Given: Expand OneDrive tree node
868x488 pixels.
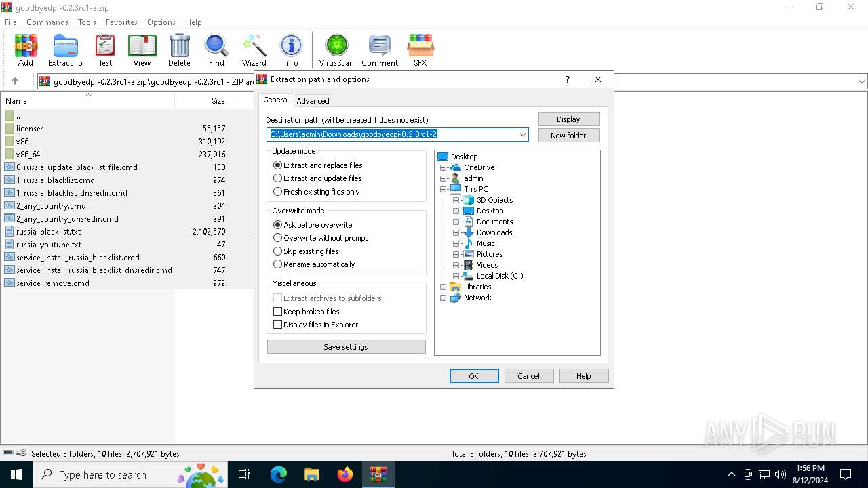Looking at the screenshot, I should 443,167.
